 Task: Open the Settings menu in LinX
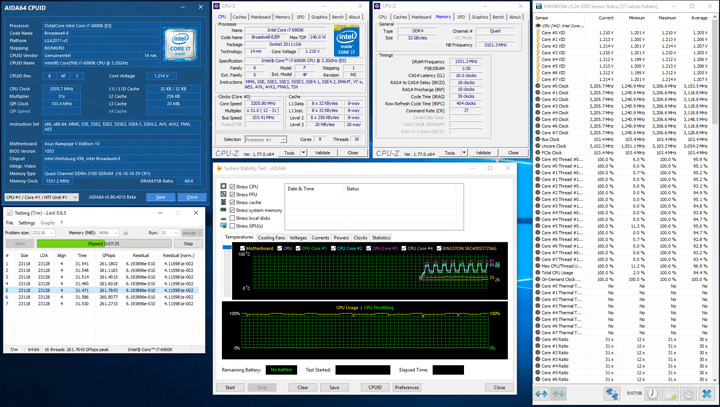click(27, 223)
